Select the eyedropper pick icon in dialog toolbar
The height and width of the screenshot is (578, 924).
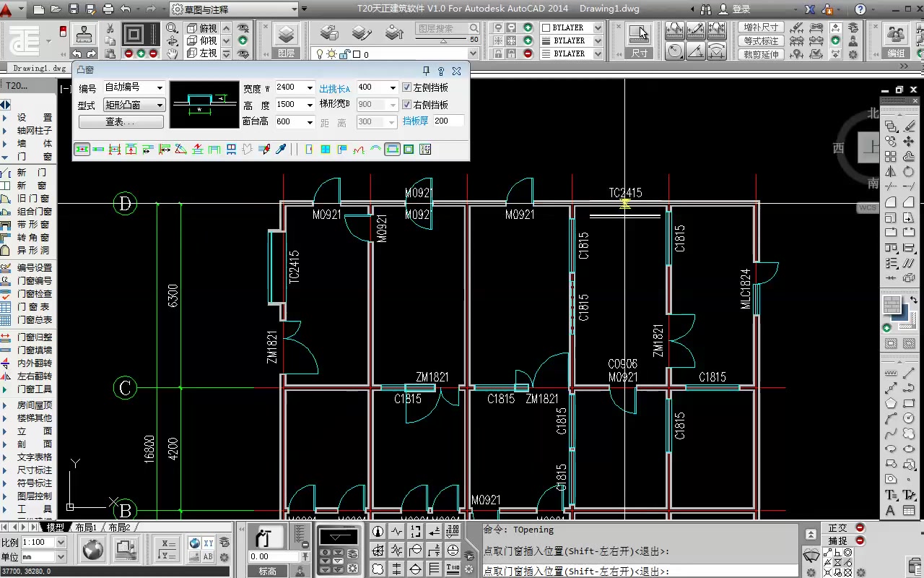[282, 150]
